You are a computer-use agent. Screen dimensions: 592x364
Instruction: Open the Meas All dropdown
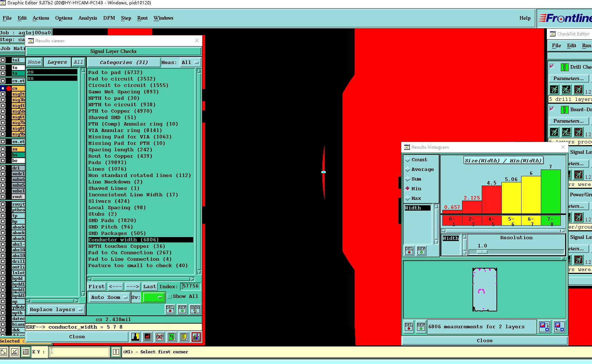(190, 62)
